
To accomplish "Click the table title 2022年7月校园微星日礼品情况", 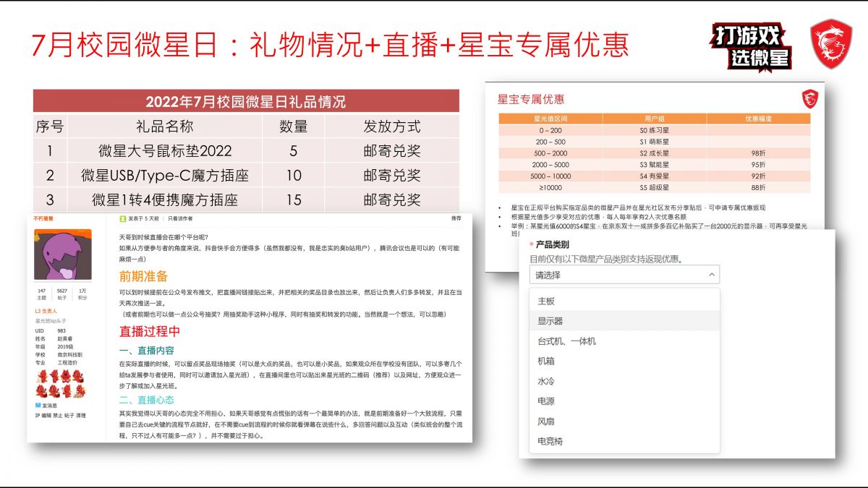I will pos(246,101).
